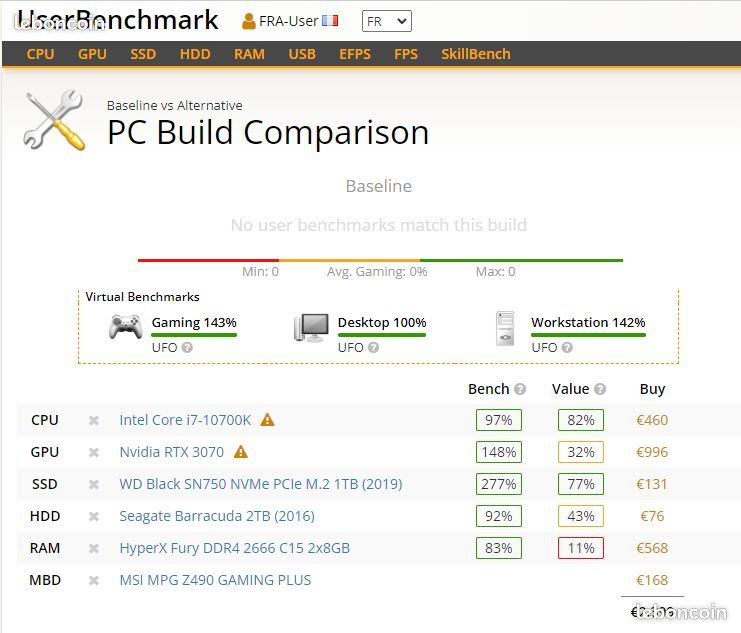Click the workstation tower icon
The width and height of the screenshot is (741, 633).
[x=505, y=328]
